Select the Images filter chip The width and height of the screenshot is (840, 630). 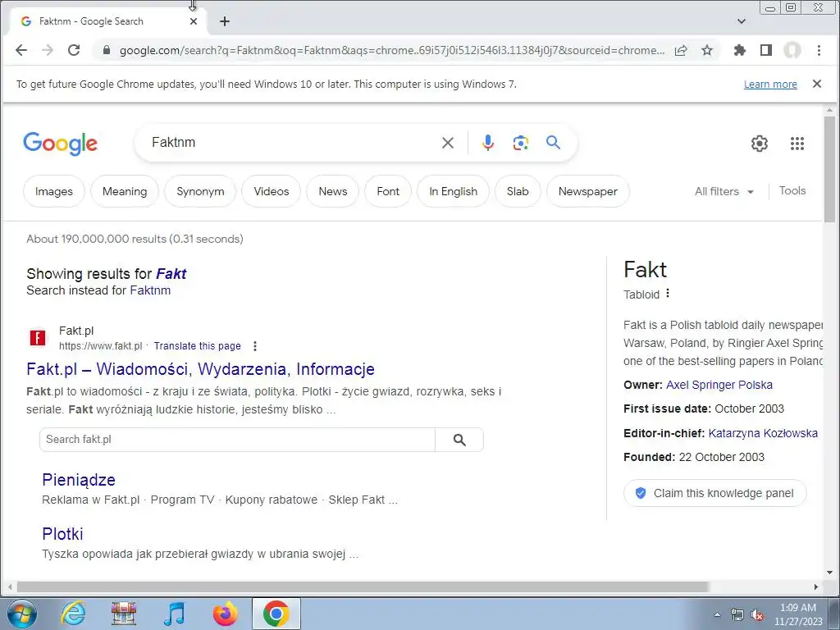(54, 191)
